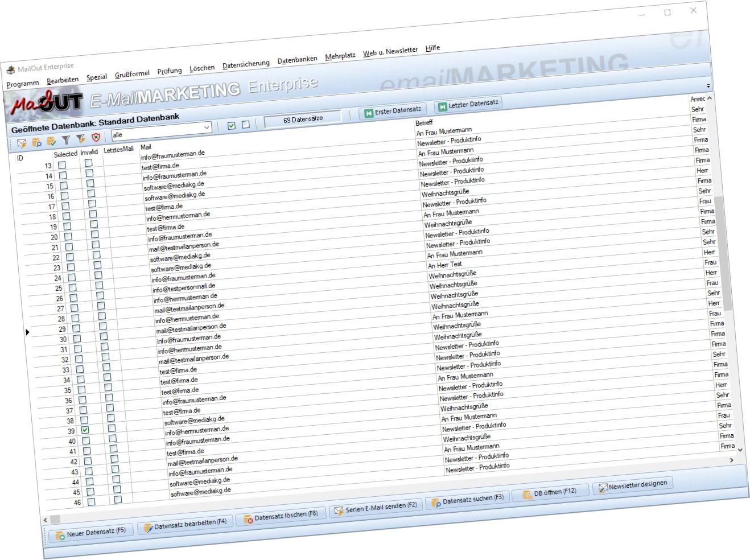Expand the toolbar overflow arrow below the banner
This screenshot has height=560, width=750.
point(708,86)
